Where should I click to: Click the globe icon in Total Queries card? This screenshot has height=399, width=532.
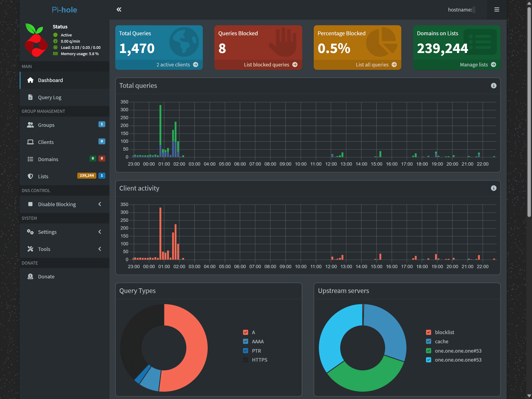click(x=184, y=42)
